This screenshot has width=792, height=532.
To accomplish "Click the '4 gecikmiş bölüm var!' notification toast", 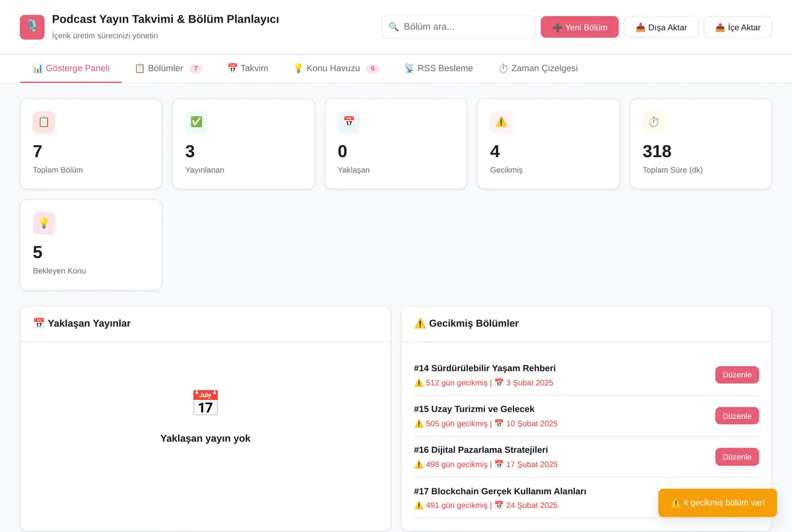I will click(717, 503).
